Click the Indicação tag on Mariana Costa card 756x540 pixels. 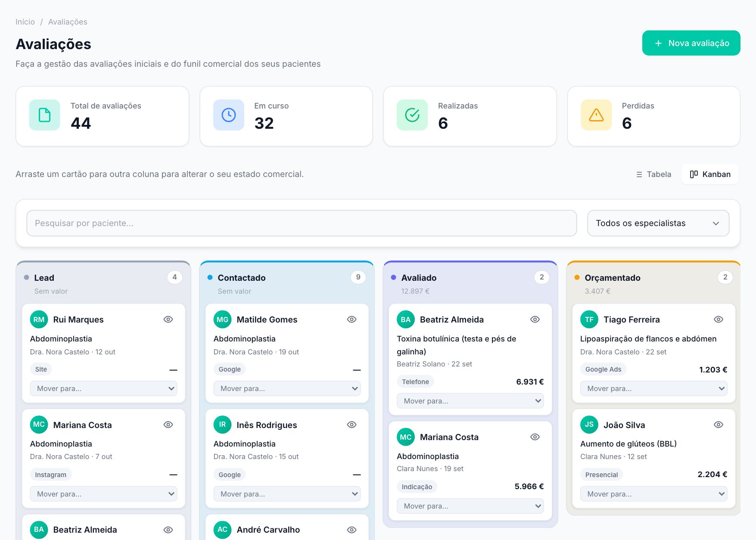point(417,487)
